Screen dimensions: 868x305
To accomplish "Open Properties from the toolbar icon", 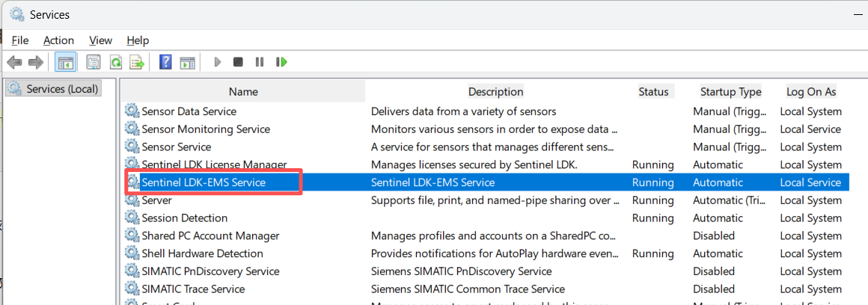I will pos(94,62).
